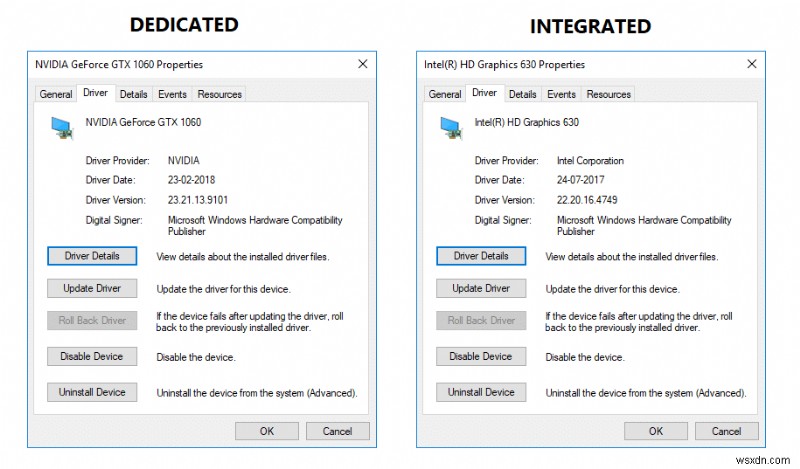
Task: Confirm with OK in the Intel properties window
Action: tap(656, 431)
